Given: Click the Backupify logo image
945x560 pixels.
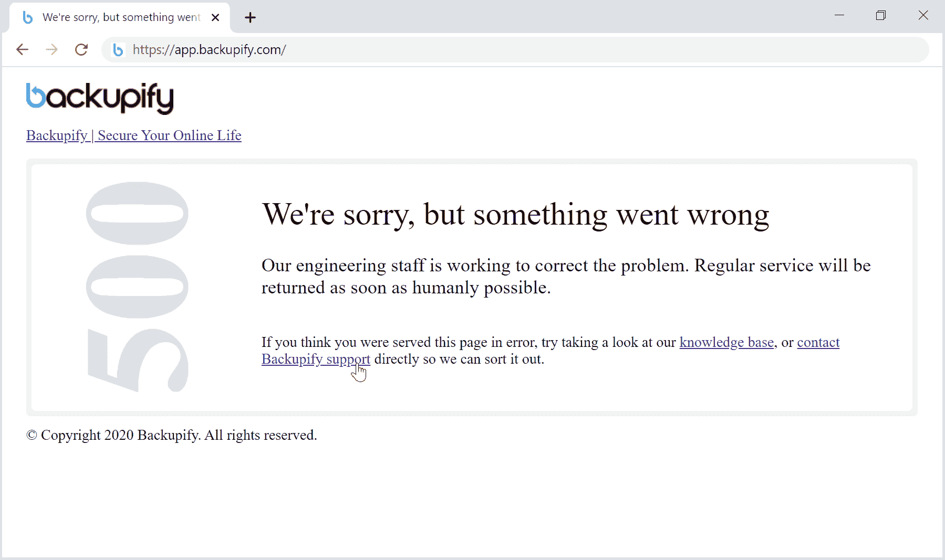Looking at the screenshot, I should [x=100, y=98].
